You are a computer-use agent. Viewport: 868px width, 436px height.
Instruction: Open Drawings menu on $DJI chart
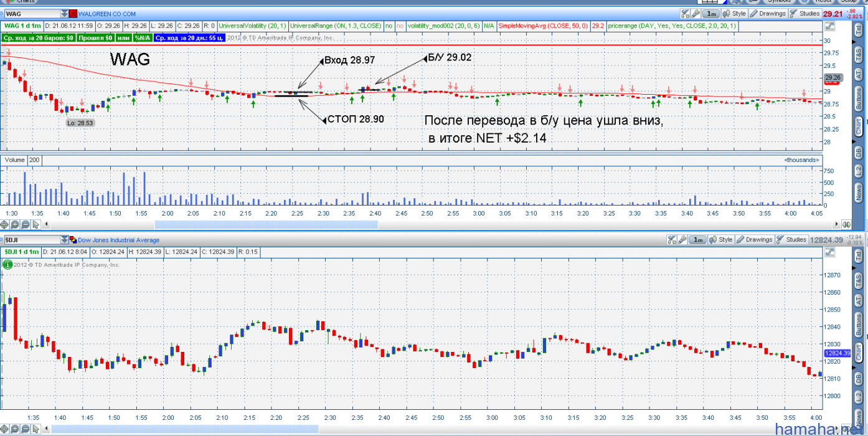coord(755,240)
